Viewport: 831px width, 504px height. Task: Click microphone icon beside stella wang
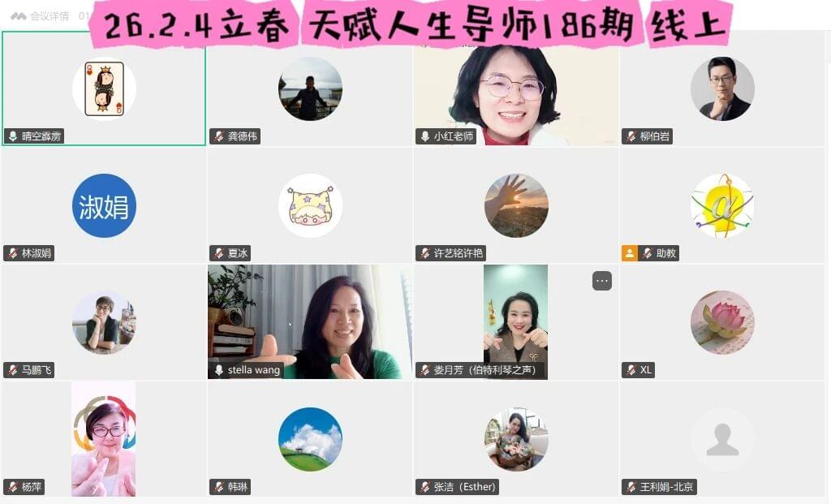point(219,370)
